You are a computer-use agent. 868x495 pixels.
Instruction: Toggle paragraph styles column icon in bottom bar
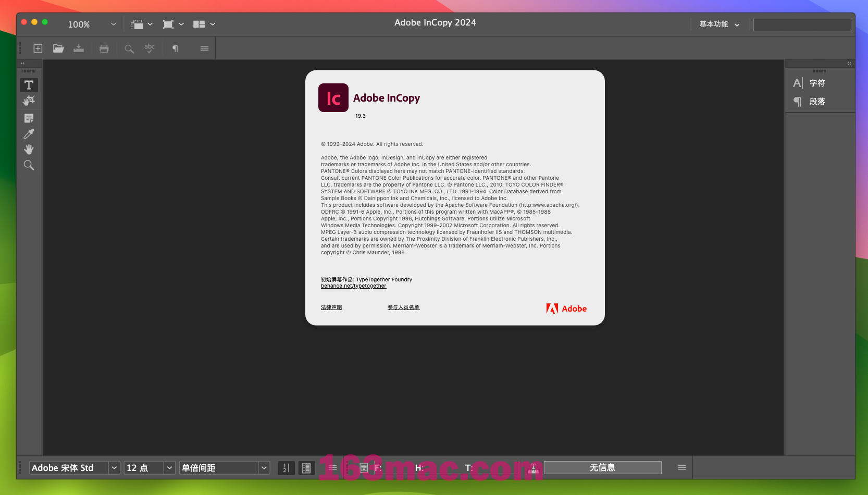[x=306, y=468]
